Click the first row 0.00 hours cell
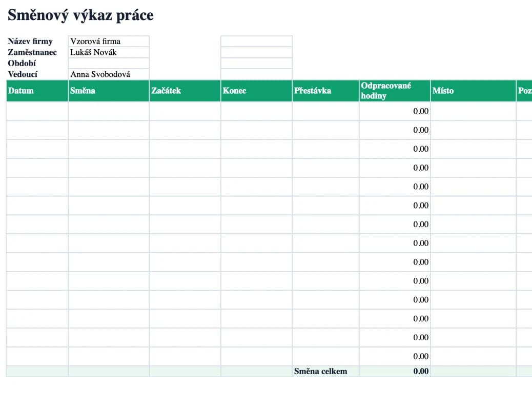The image size is (532, 410). tap(395, 111)
